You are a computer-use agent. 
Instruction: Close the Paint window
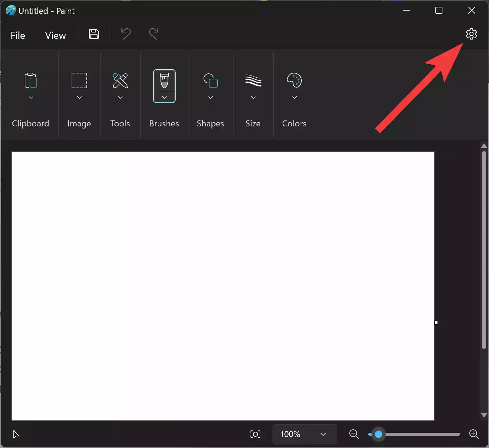pyautogui.click(x=472, y=11)
